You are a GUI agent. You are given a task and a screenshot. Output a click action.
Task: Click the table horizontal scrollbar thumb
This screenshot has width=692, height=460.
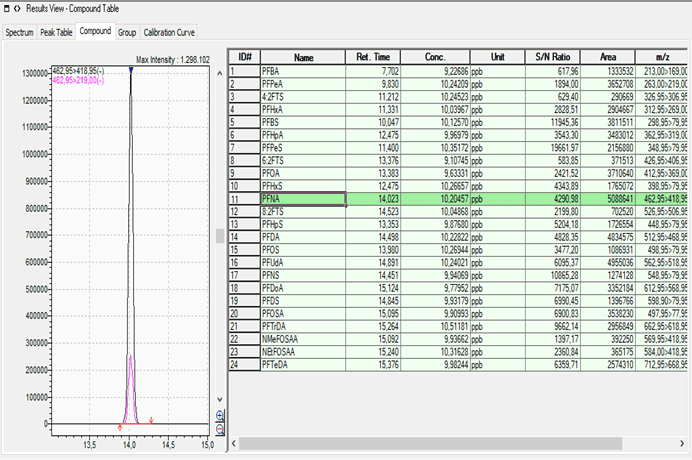tap(431, 443)
